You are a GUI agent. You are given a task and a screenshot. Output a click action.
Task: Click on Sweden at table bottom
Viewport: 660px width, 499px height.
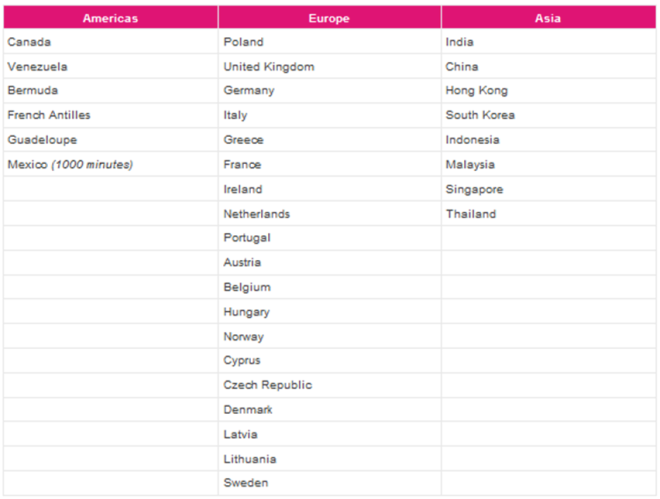tap(246, 483)
